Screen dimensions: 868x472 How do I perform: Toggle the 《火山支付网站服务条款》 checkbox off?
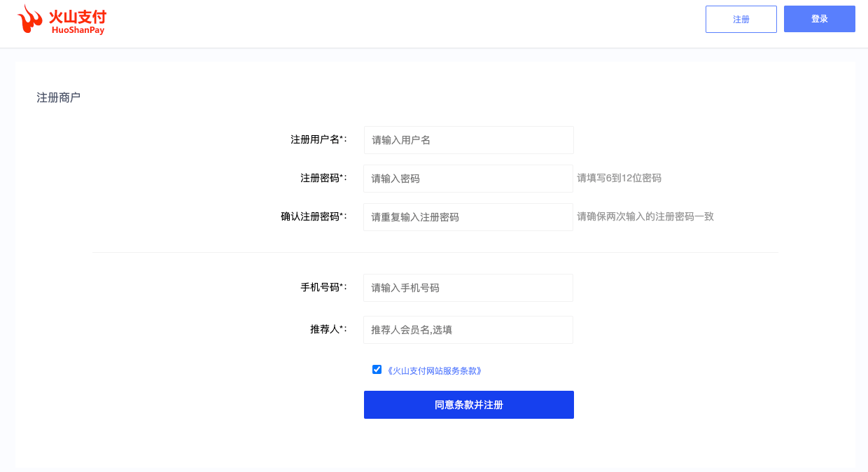click(377, 369)
